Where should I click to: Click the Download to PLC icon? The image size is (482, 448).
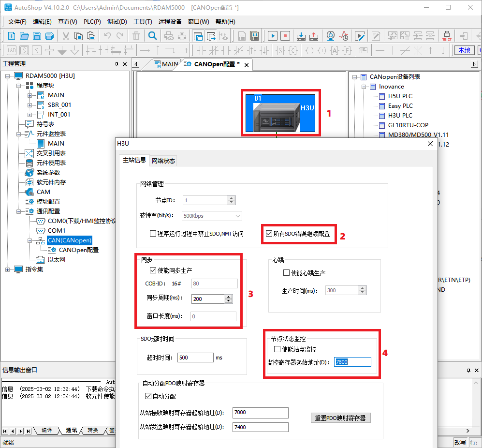point(300,36)
